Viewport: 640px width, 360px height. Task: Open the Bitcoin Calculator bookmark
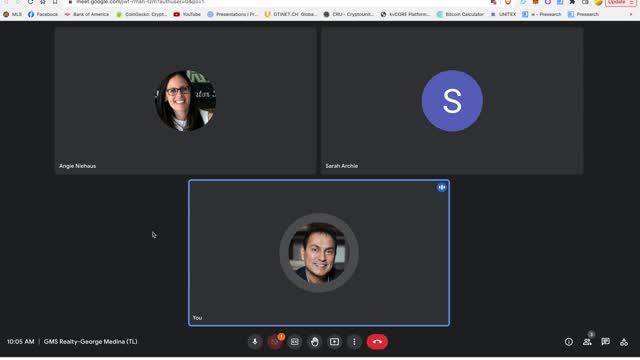pos(460,14)
